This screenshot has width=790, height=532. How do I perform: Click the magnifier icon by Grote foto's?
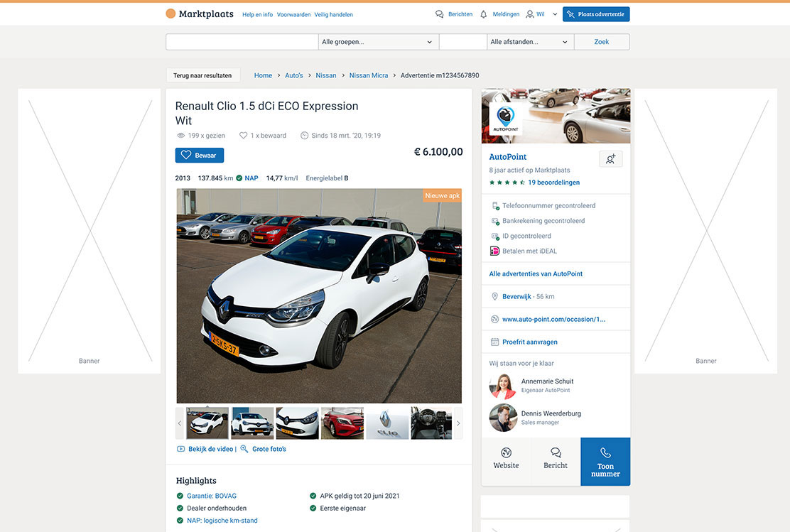pyautogui.click(x=244, y=449)
